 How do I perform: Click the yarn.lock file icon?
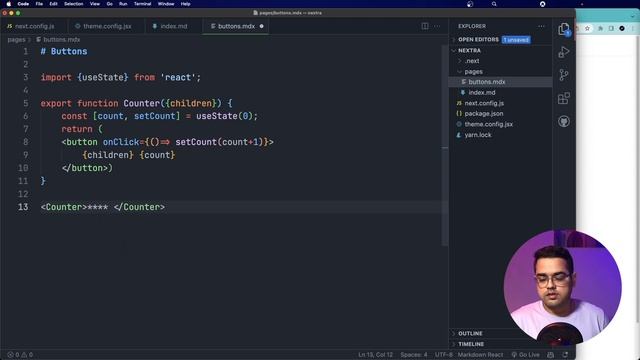pyautogui.click(x=459, y=135)
